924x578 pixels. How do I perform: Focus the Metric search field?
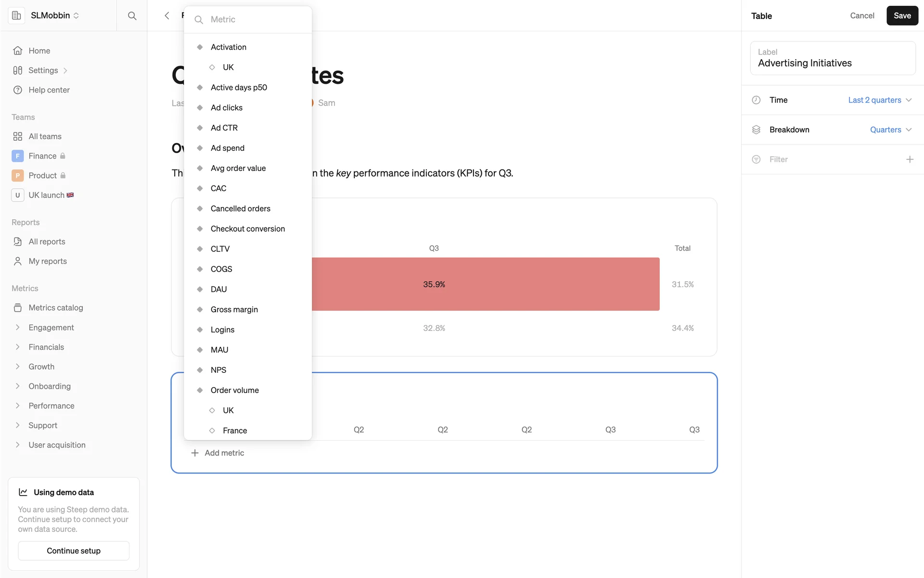point(255,20)
